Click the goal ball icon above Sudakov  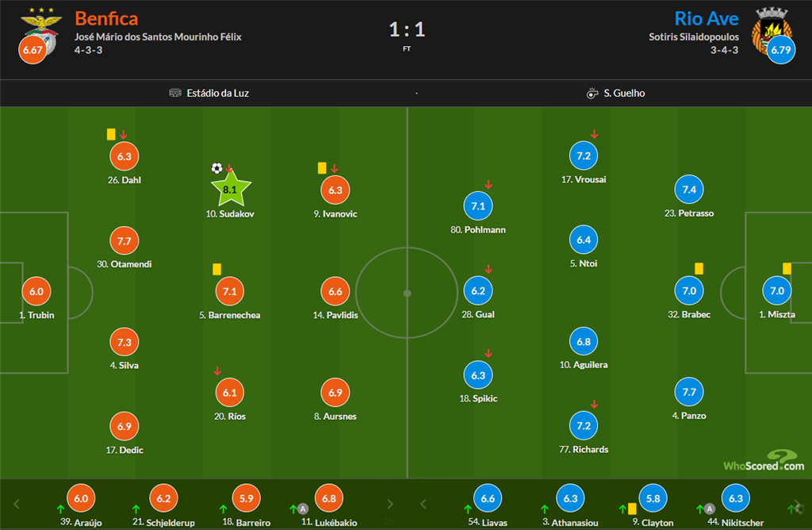216,168
